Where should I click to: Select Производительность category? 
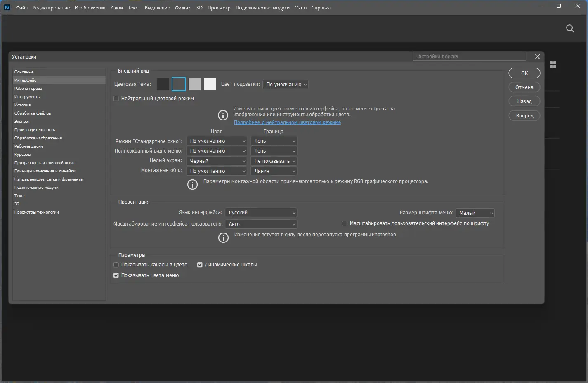tap(59, 130)
